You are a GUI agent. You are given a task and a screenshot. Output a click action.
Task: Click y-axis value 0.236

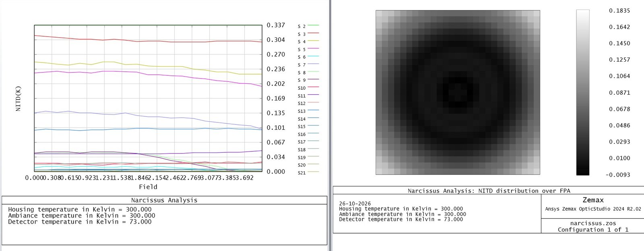click(276, 69)
